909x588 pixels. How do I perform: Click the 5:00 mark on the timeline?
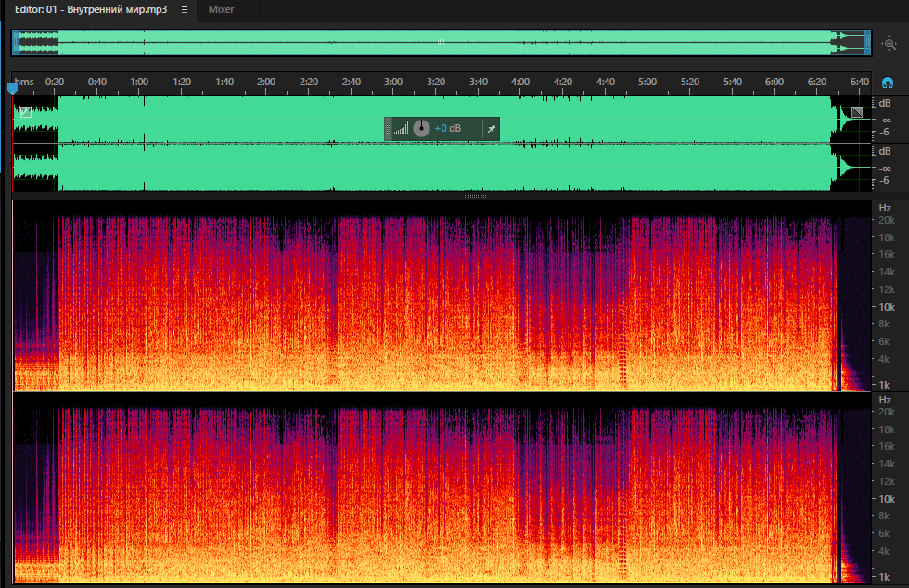(647, 82)
